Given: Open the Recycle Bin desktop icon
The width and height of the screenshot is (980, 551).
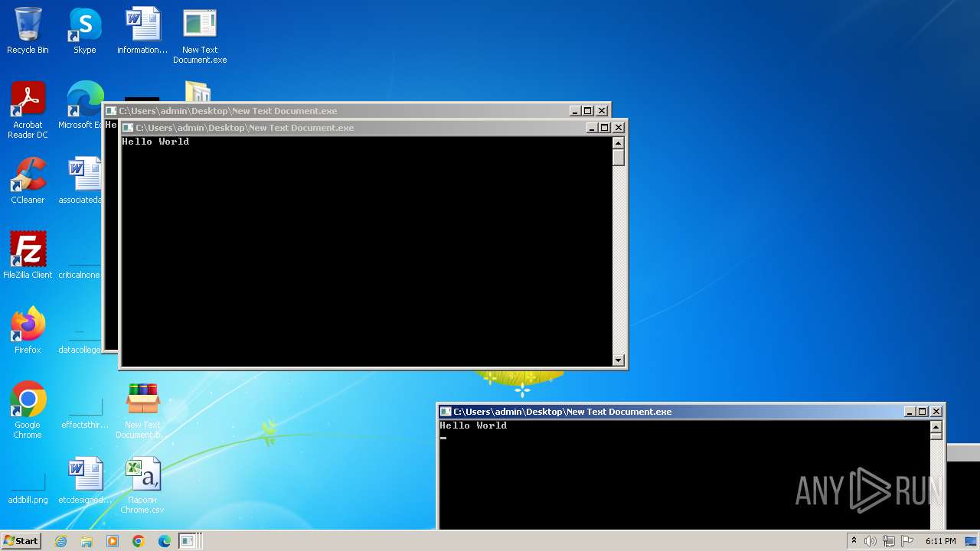Looking at the screenshot, I should click(28, 31).
